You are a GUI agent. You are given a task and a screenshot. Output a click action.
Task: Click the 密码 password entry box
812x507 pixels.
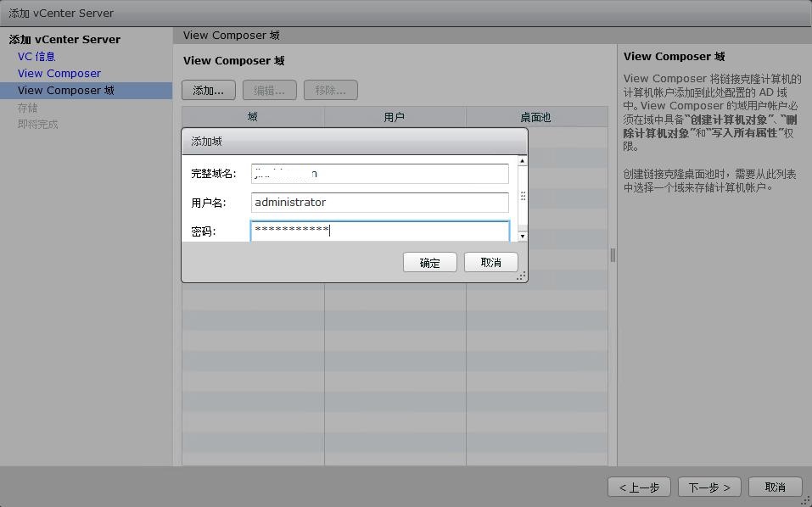coord(379,230)
